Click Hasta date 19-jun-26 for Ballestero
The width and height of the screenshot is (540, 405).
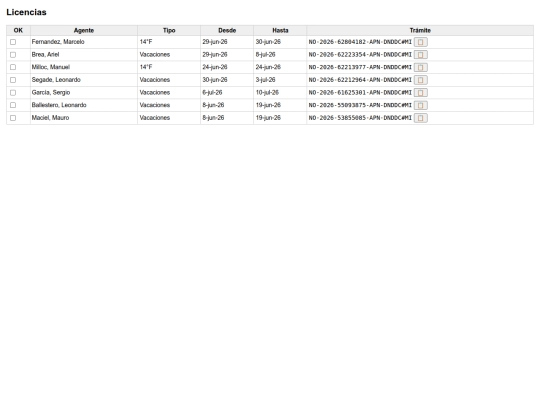pos(268,105)
